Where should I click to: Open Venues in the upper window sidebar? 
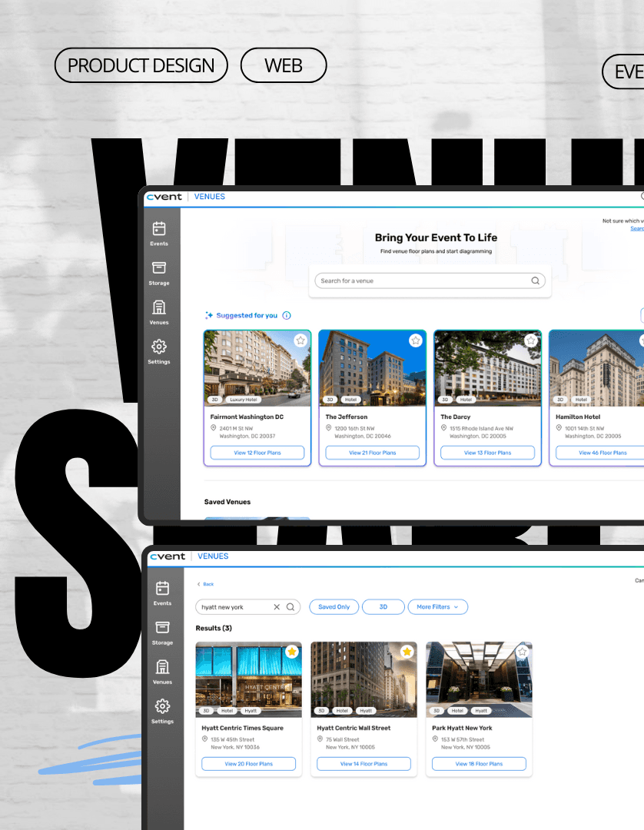[159, 312]
